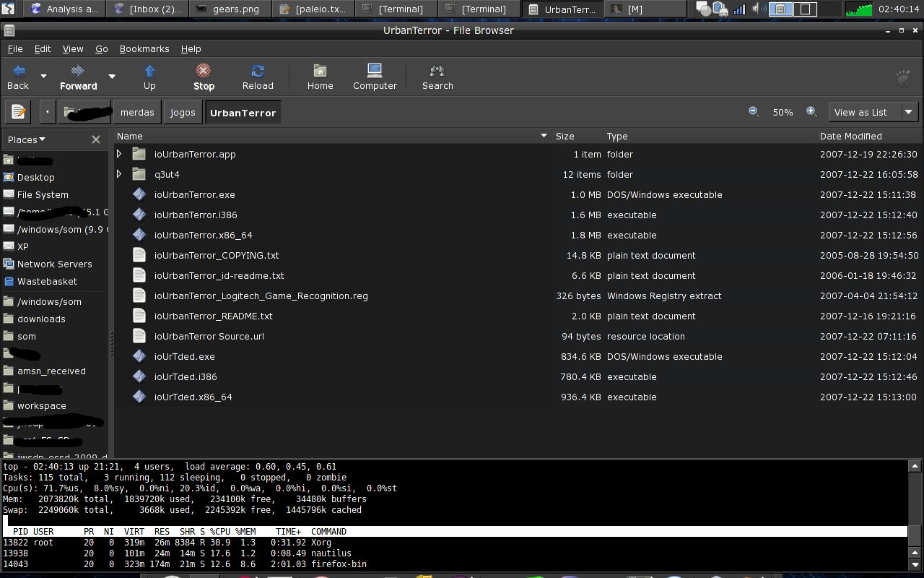Reload the current folder

[258, 71]
